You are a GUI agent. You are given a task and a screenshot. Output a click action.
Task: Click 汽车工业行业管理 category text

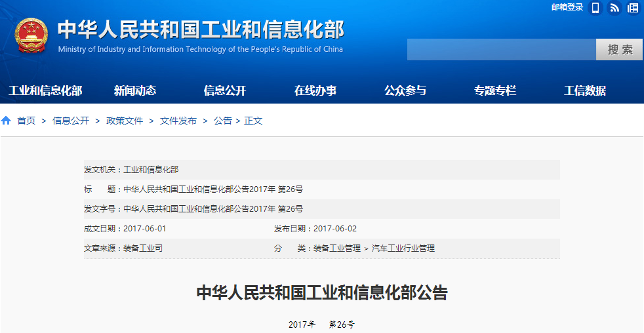coord(403,248)
